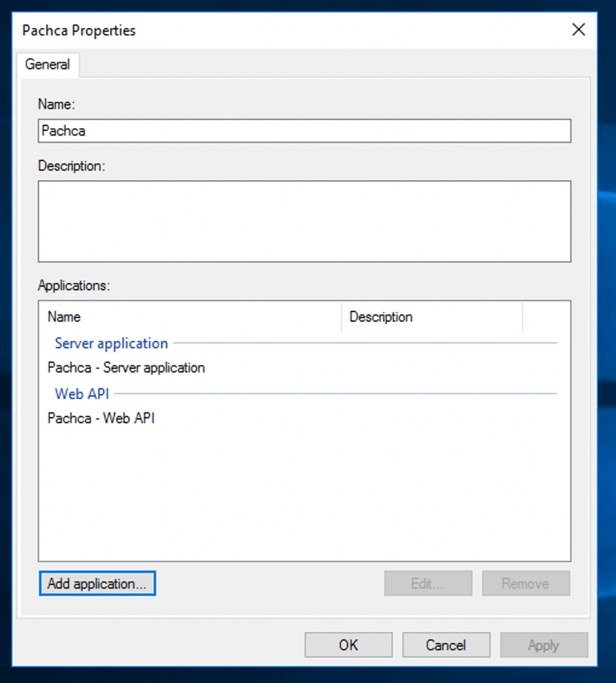Click the Remove button

click(x=525, y=583)
